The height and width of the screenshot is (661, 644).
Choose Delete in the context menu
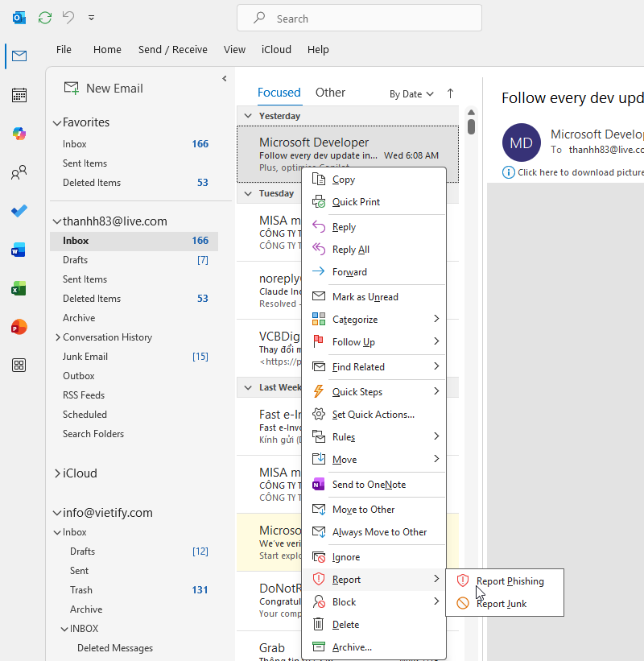click(374, 624)
